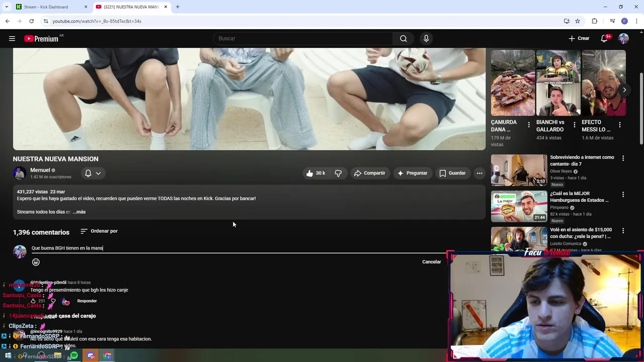644x362 pixels.
Task: Open options for Volé en el asiento video
Action: [623, 230]
